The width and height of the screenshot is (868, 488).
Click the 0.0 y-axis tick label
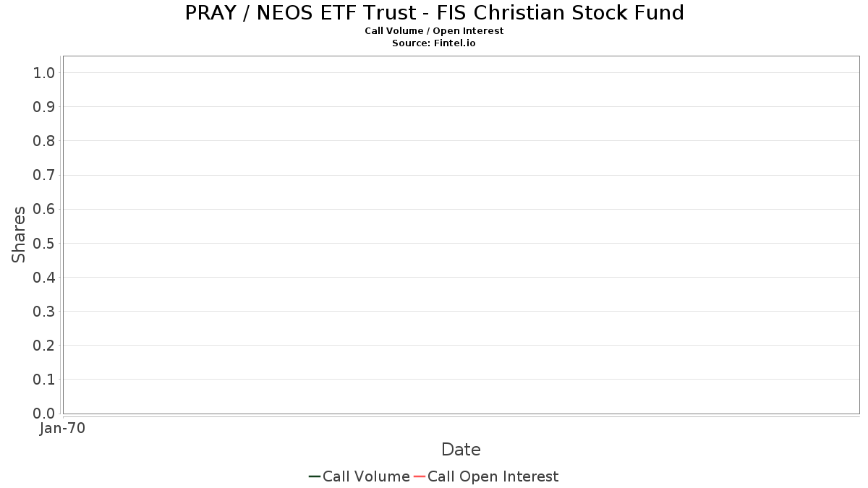pos(44,414)
